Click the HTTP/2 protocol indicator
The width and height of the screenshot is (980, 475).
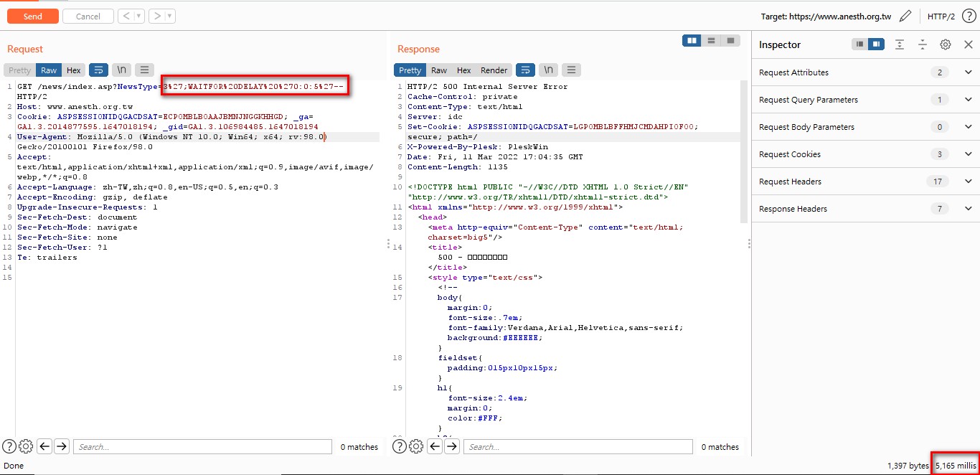(x=941, y=16)
